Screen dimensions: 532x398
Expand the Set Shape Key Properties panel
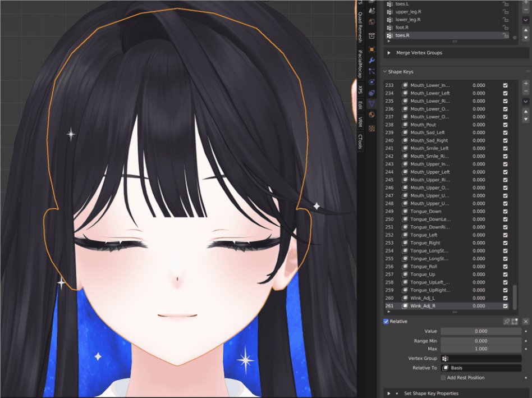389,394
